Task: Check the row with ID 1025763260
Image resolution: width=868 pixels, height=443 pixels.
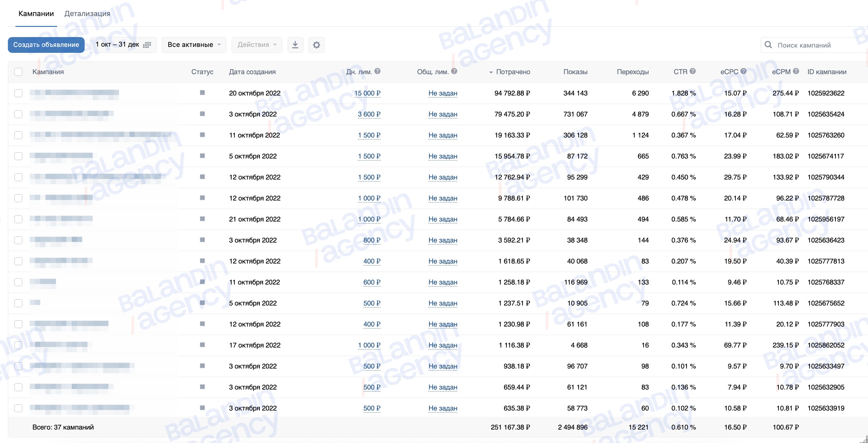Action: pyautogui.click(x=18, y=135)
